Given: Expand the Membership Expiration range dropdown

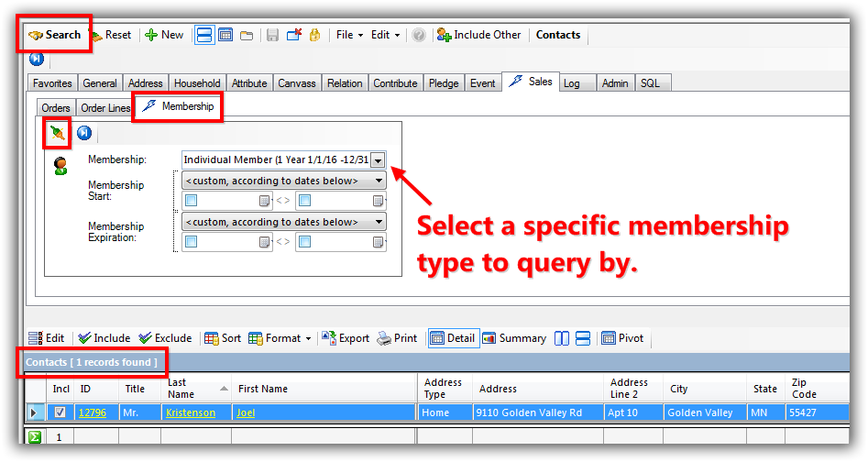Looking at the screenshot, I should click(x=379, y=222).
